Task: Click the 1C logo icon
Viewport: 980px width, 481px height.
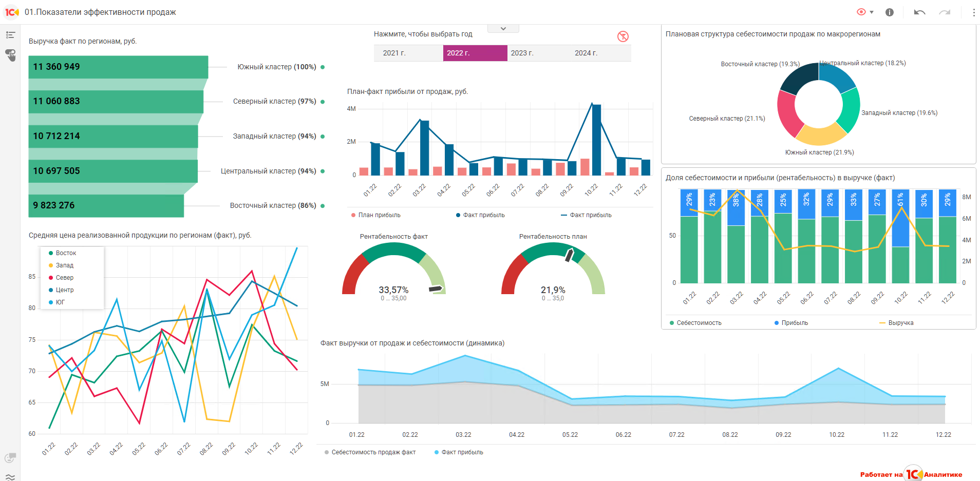Action: pos(12,12)
